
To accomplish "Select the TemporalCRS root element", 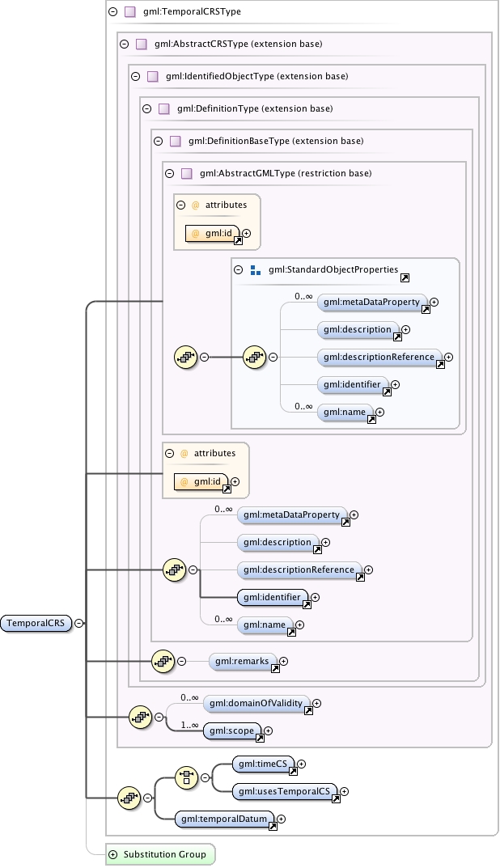I will [x=36, y=624].
